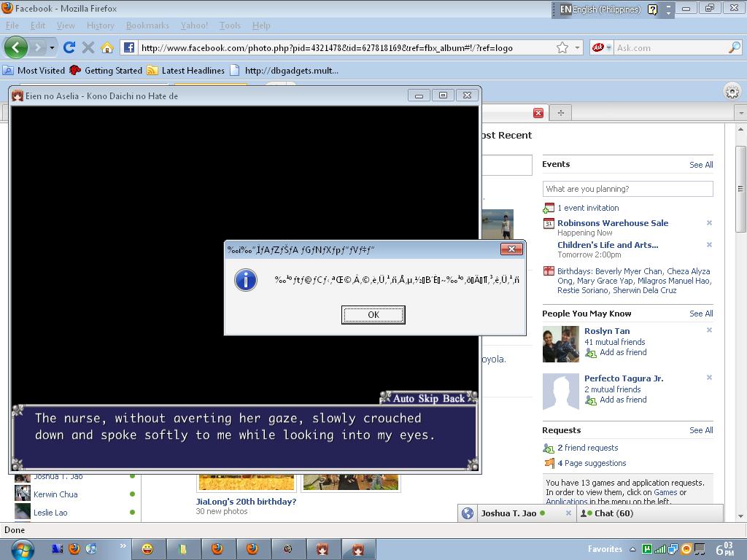Open a new tab with the plus button

tap(561, 113)
